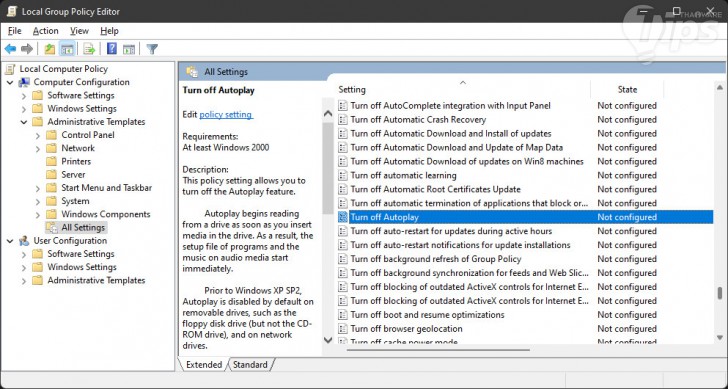The height and width of the screenshot is (389, 728).
Task: Click the policy icon beside Turn off Automatic Crash Recovery
Action: click(343, 120)
